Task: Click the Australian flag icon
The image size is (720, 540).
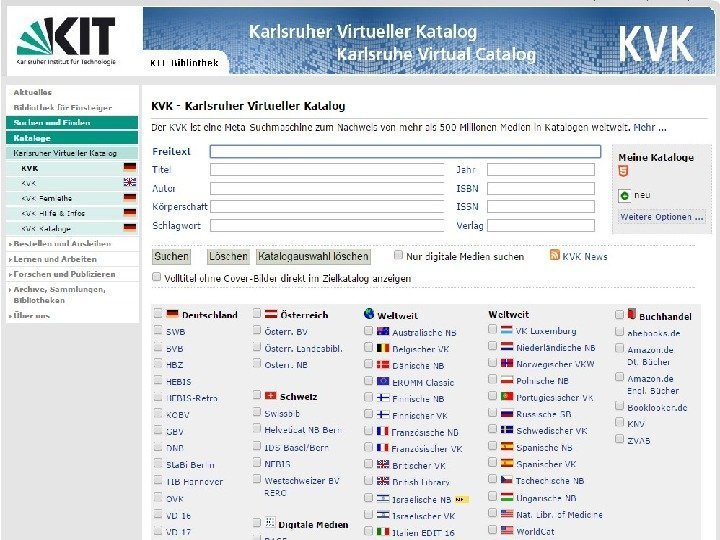Action: (x=383, y=332)
